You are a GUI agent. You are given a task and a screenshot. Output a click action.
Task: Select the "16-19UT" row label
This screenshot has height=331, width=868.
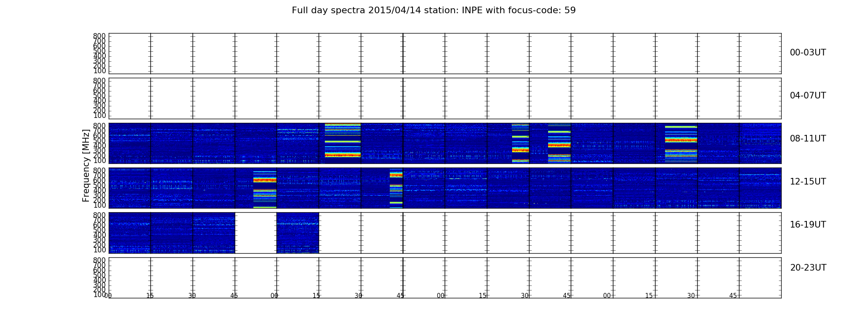[x=808, y=225]
